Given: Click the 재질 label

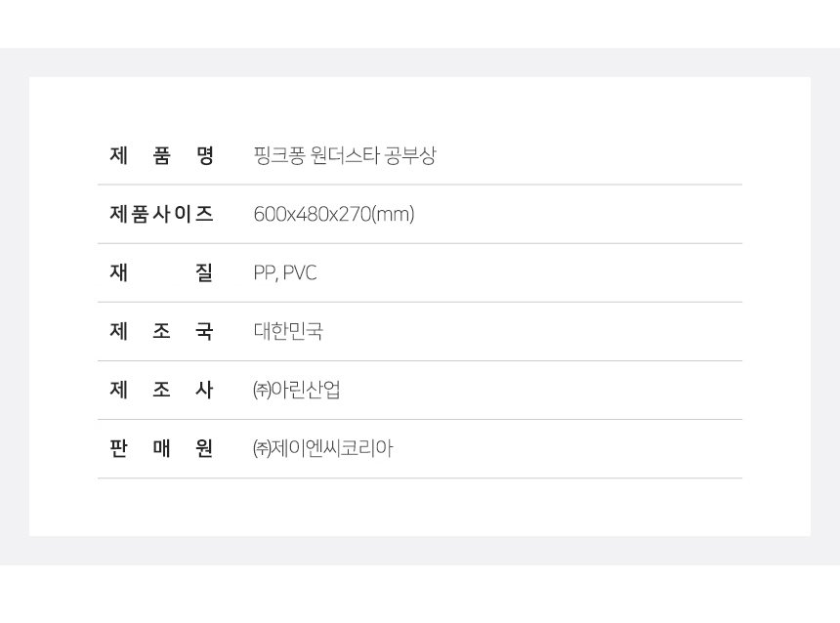Looking at the screenshot, I should [x=161, y=272].
